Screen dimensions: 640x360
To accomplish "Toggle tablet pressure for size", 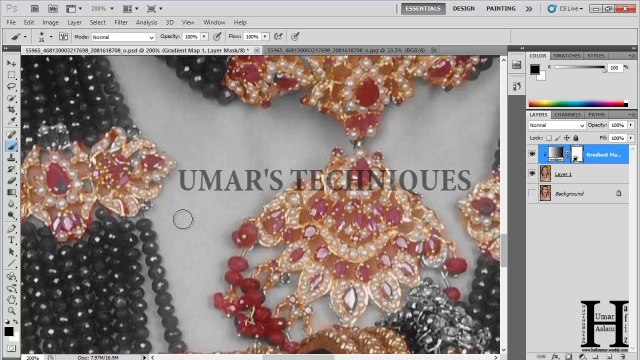I will coord(295,36).
